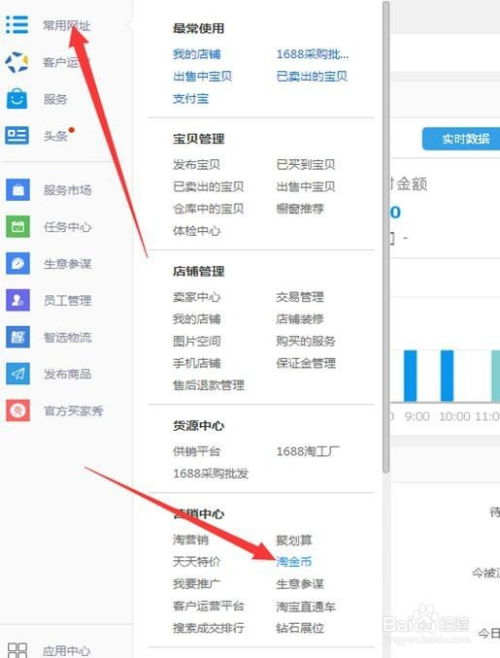Screen dimensions: 500x658
Task: Click 客户运营平台 link
Action: click(208, 606)
